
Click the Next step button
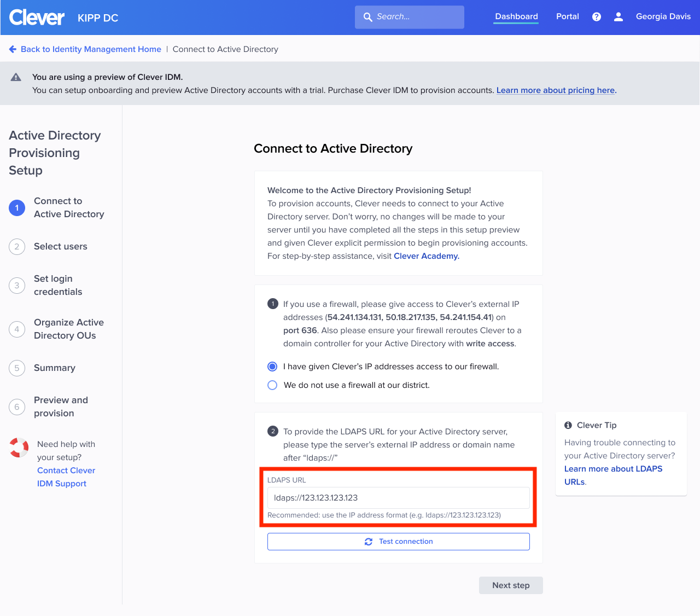click(x=510, y=585)
